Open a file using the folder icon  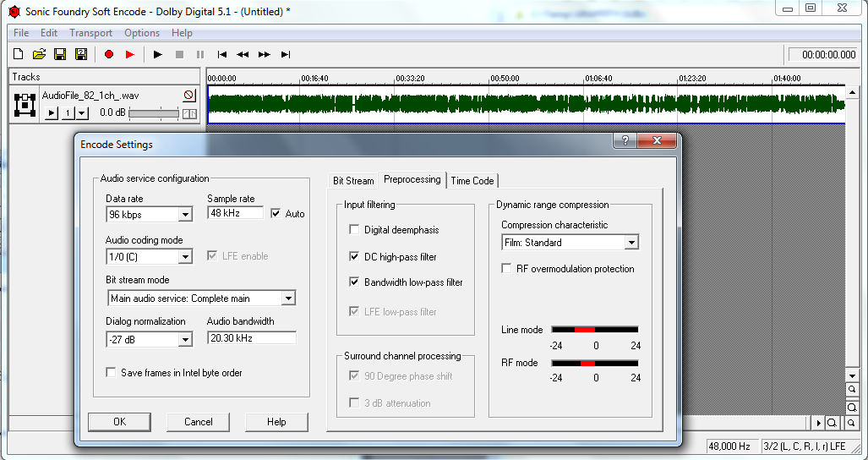click(x=39, y=54)
